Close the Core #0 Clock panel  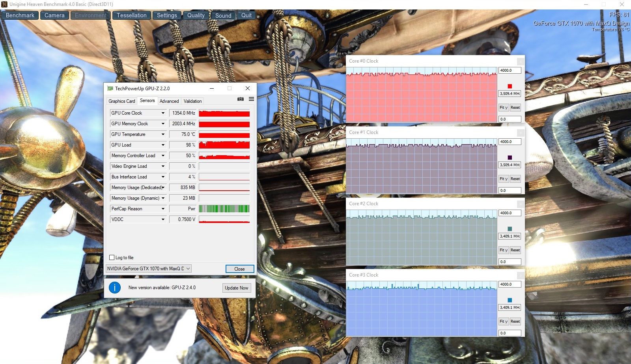[x=521, y=61]
